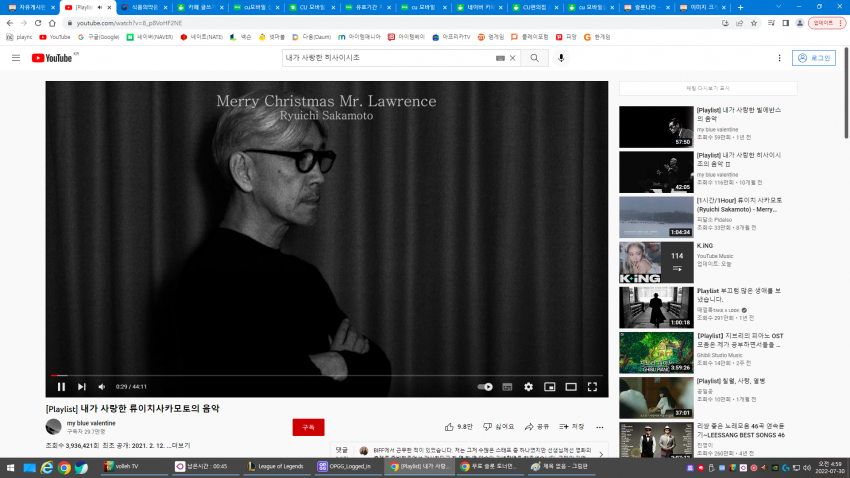Open the 1:00:18 Playlist video thumbnail
850x478 pixels.
point(656,307)
